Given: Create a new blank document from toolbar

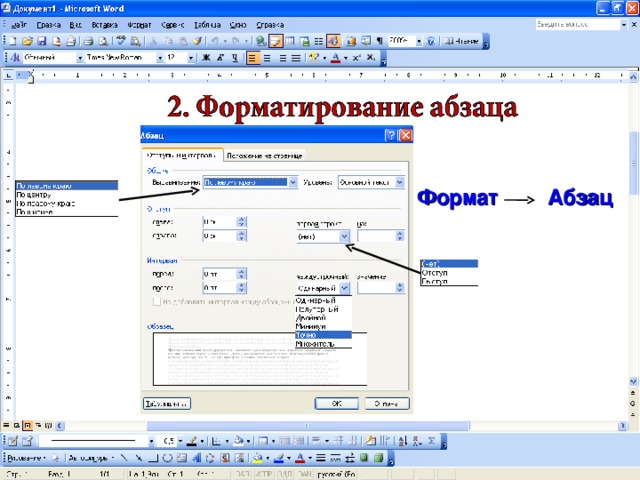Looking at the screenshot, I should click(x=13, y=41).
